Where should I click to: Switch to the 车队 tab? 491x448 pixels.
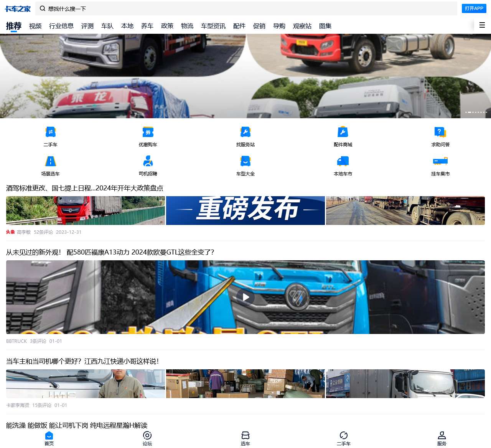coord(107,26)
